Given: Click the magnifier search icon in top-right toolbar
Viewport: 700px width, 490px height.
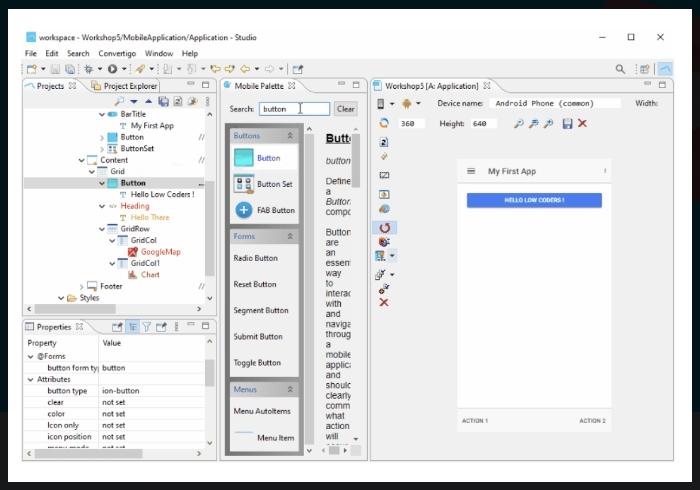Looking at the screenshot, I should [620, 69].
